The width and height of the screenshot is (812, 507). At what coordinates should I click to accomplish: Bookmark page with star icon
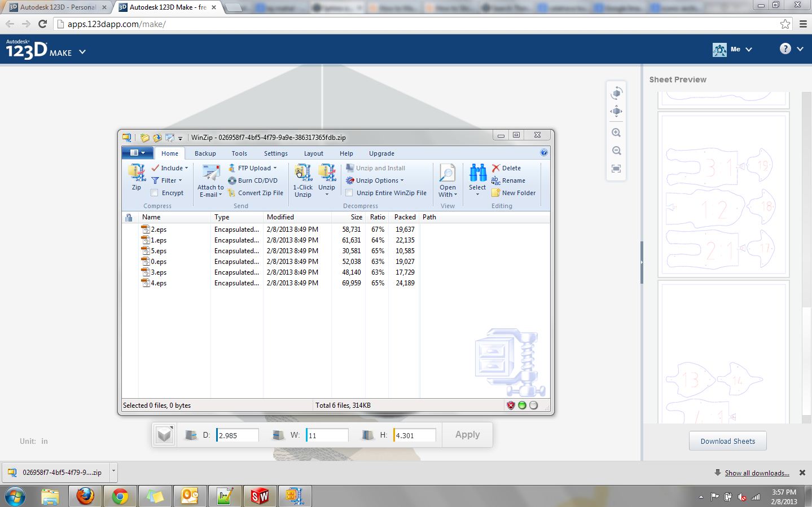(785, 24)
